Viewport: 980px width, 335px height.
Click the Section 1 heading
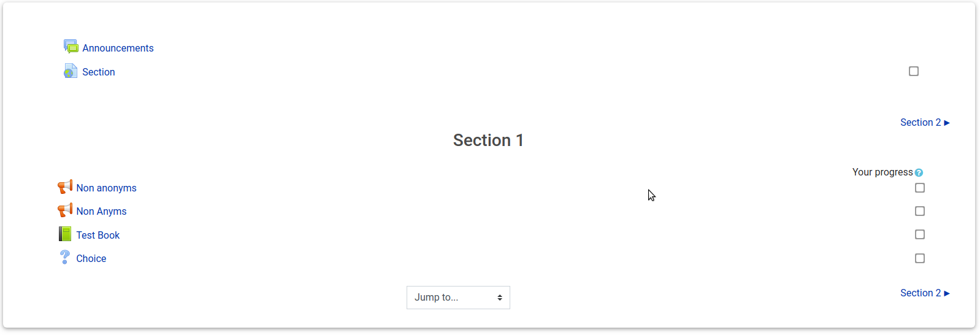pos(488,141)
